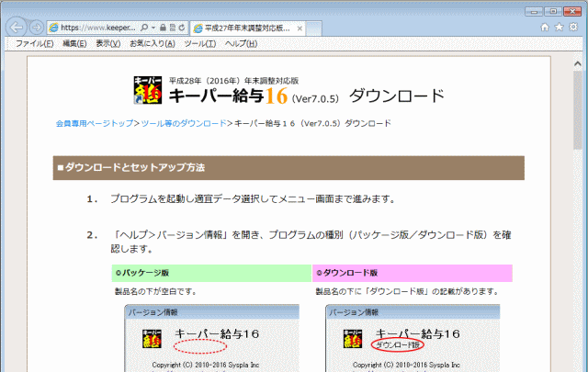
Task: Click the ダウンロード版 pink header
Action: pyautogui.click(x=413, y=273)
